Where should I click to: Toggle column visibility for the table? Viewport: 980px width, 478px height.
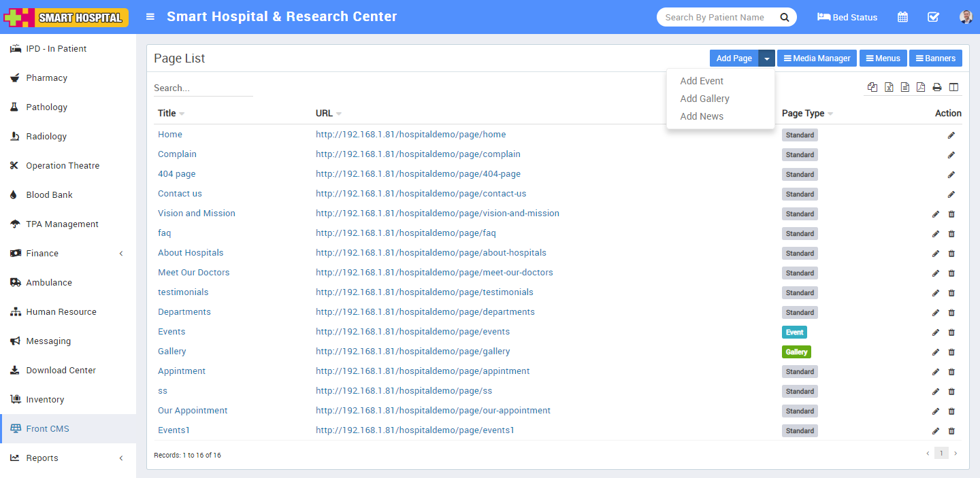coord(953,87)
